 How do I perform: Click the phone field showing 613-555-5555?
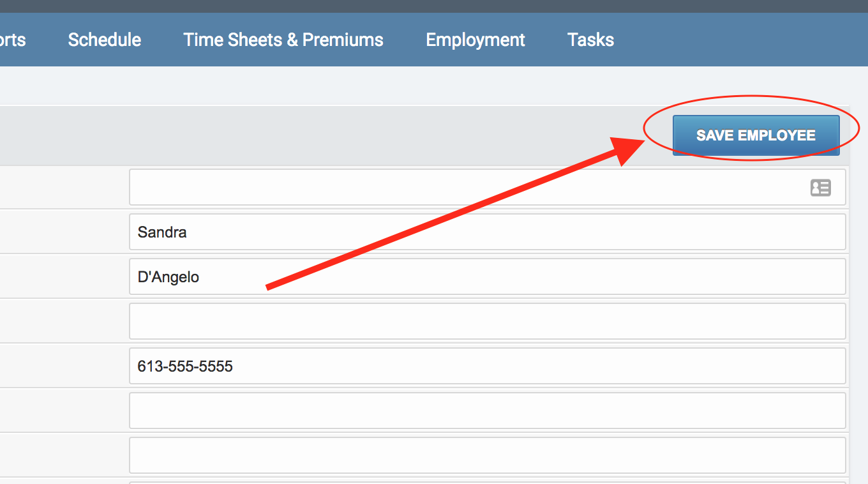(x=487, y=366)
